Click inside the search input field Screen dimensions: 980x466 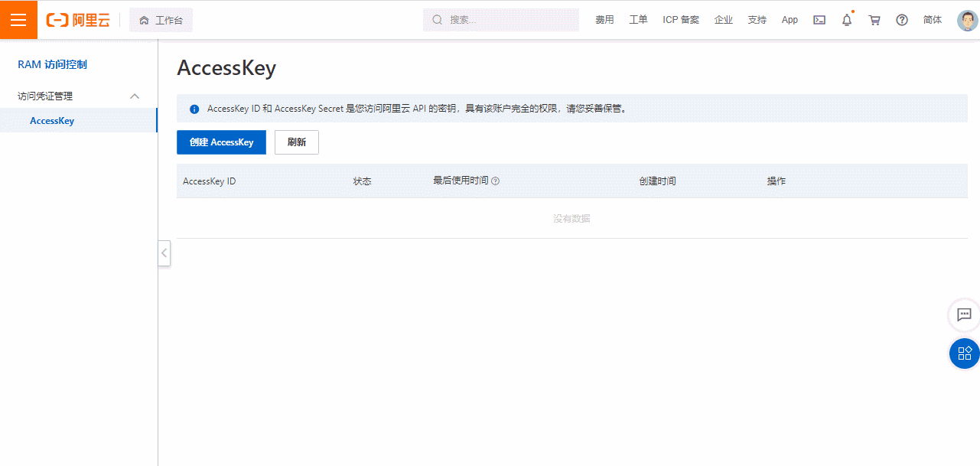pyautogui.click(x=501, y=19)
